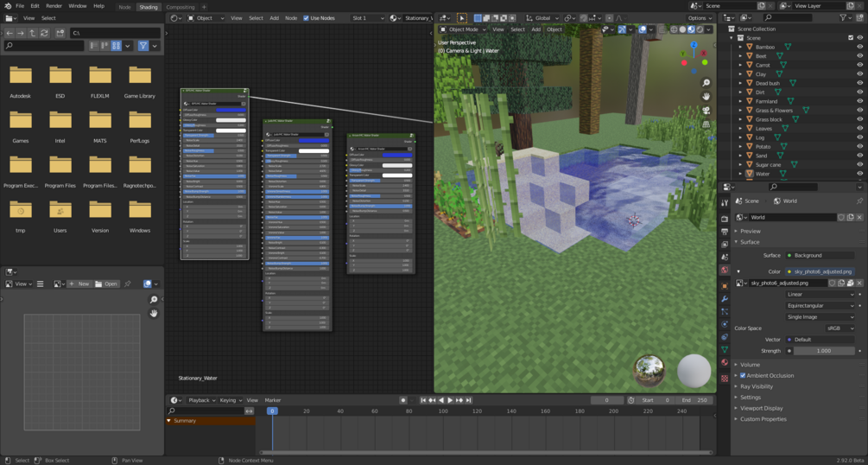The image size is (868, 465).
Task: Click the timeline frame 0 playhead marker
Action: [x=272, y=411]
